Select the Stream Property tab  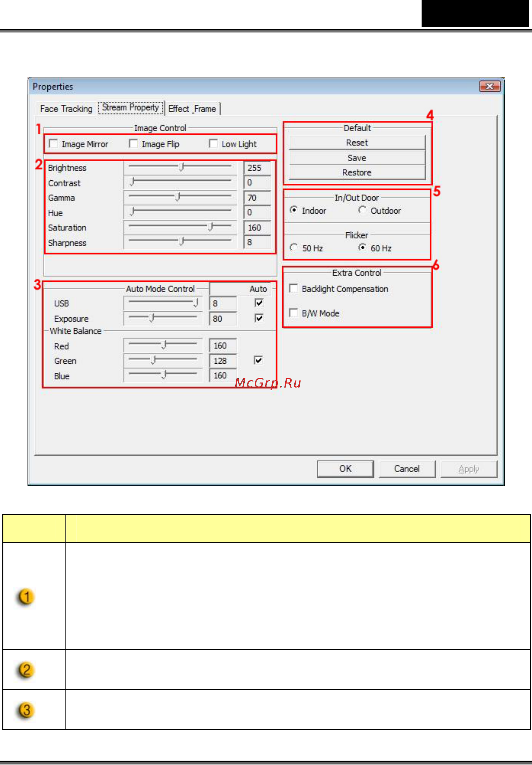[131, 107]
